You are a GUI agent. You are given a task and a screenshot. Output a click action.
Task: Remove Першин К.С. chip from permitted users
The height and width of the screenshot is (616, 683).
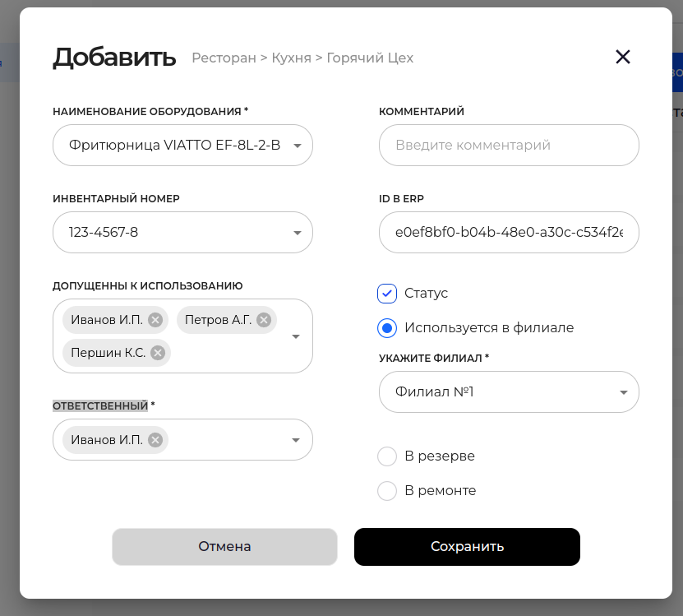pos(158,353)
